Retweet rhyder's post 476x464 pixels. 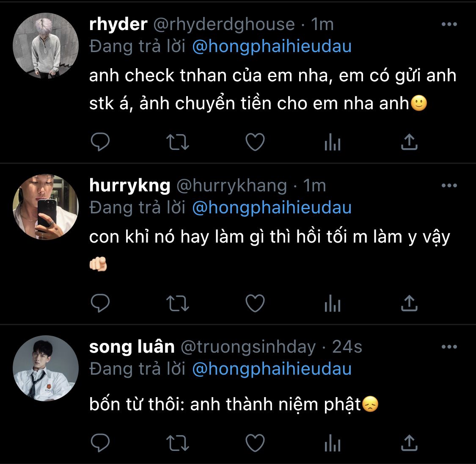(x=178, y=142)
